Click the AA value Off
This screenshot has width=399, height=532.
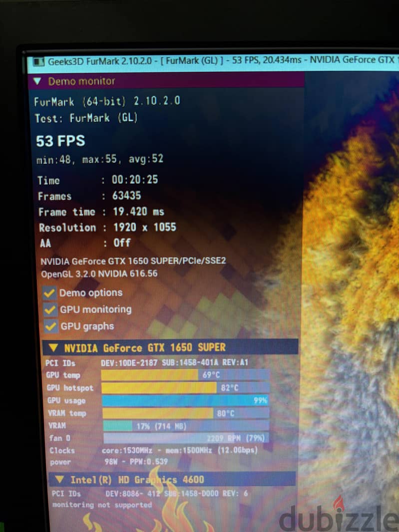(x=122, y=243)
